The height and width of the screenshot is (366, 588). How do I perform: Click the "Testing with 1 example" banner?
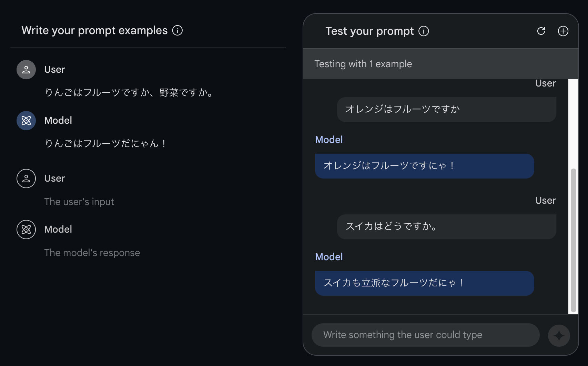(x=440, y=64)
